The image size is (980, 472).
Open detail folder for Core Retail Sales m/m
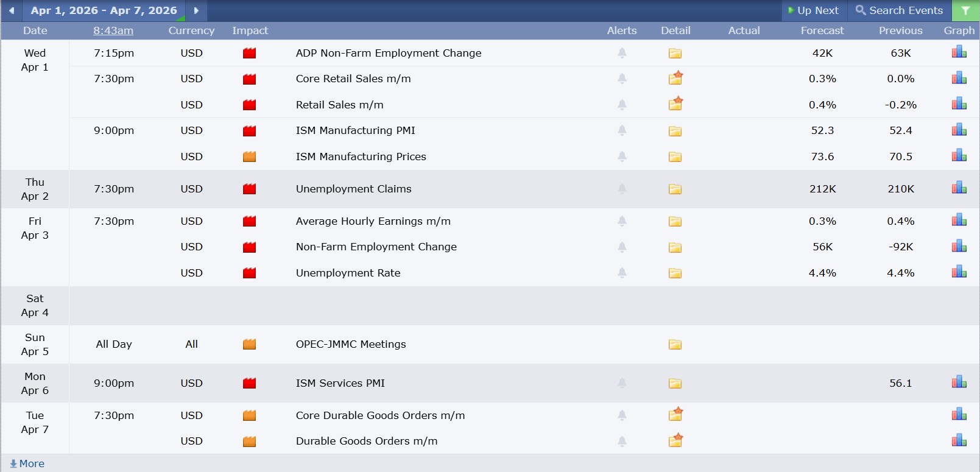(x=675, y=78)
